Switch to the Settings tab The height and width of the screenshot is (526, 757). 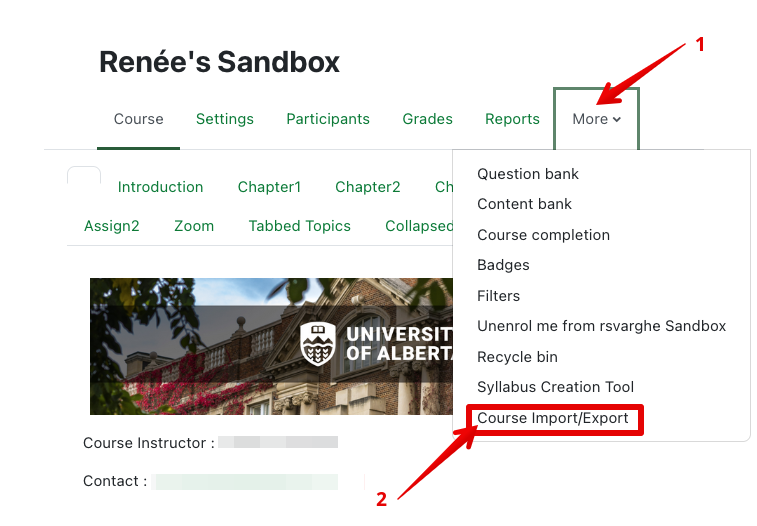224,119
